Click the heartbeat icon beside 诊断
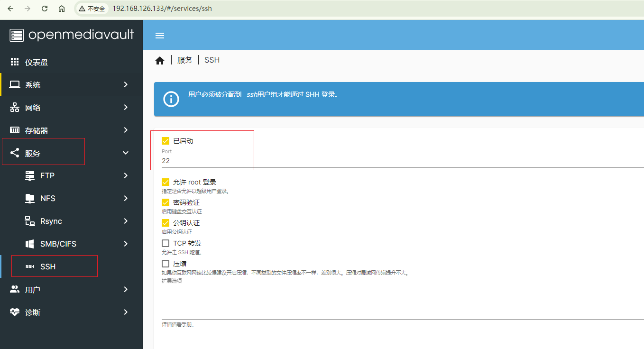Image resolution: width=644 pixels, height=349 pixels. (x=15, y=312)
